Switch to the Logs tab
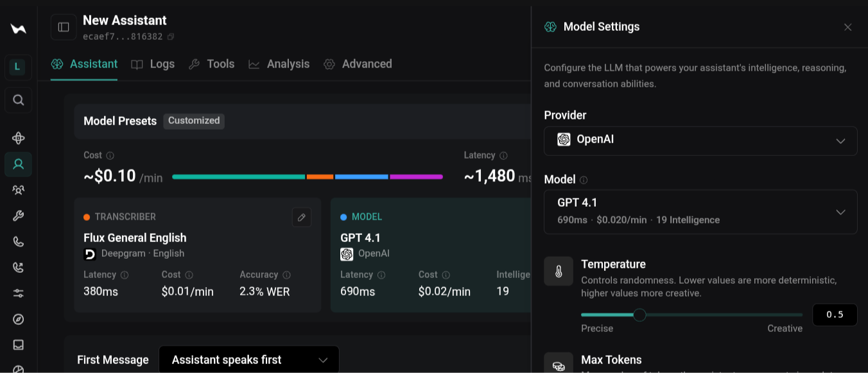The height and width of the screenshot is (373, 868). click(153, 64)
